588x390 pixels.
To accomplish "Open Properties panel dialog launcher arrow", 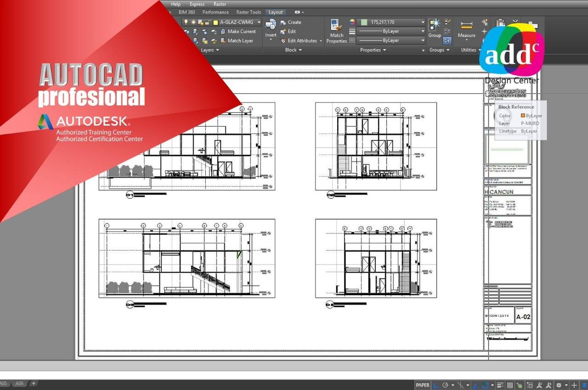I will 422,51.
